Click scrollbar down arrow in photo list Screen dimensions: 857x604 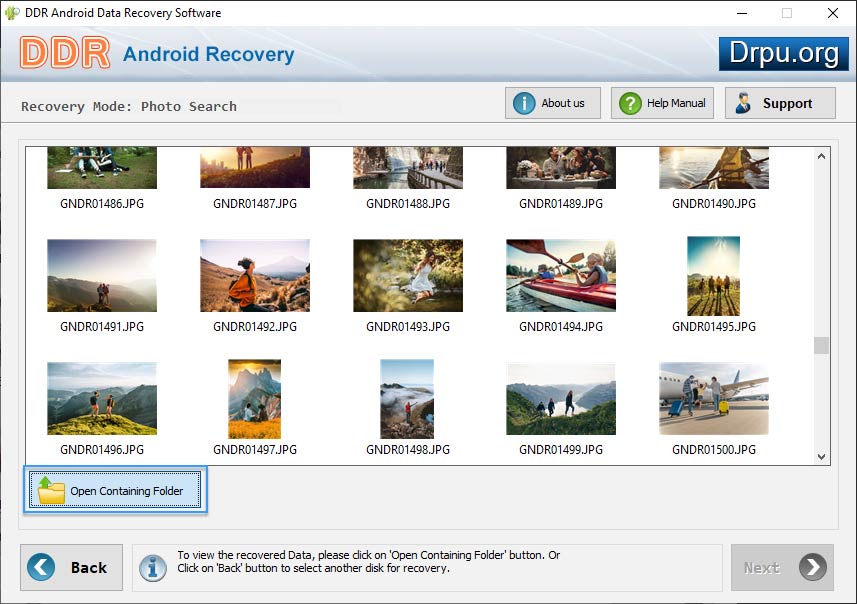coord(821,456)
